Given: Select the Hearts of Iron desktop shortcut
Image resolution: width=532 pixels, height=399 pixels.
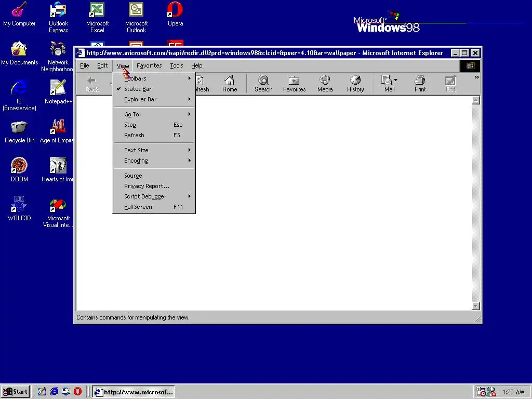Looking at the screenshot, I should tap(57, 170).
